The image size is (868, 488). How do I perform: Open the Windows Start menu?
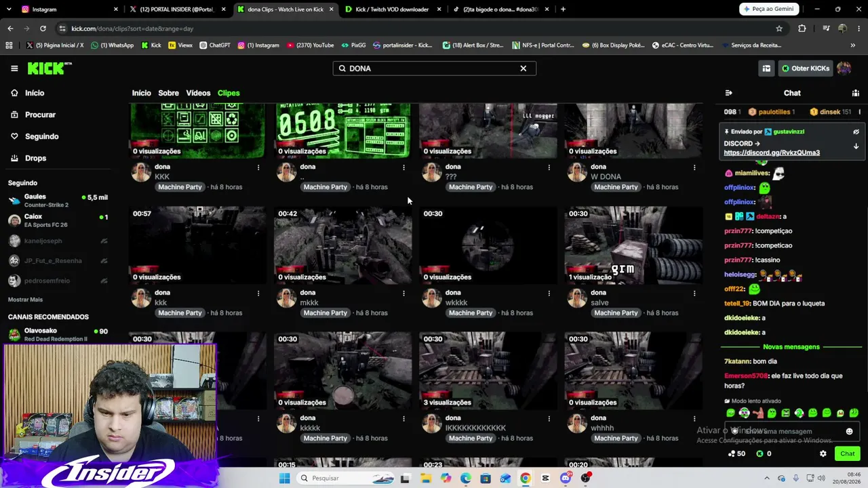(284, 479)
